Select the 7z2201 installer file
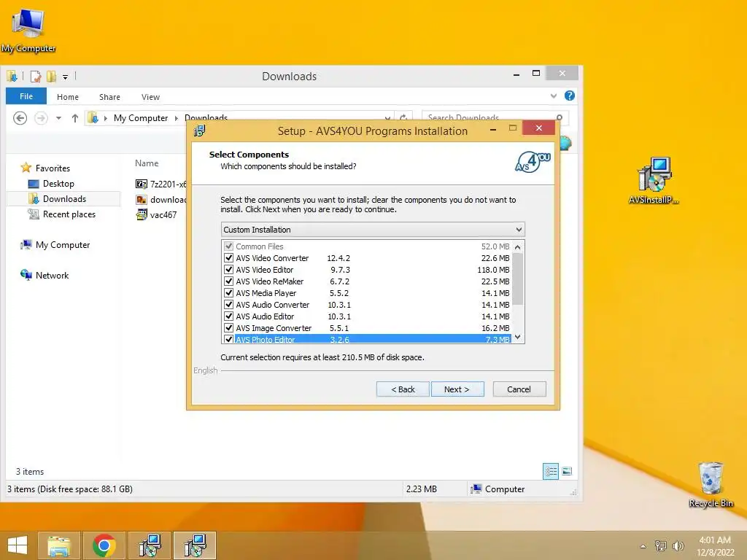Viewport: 747px width, 560px height. tap(161, 184)
